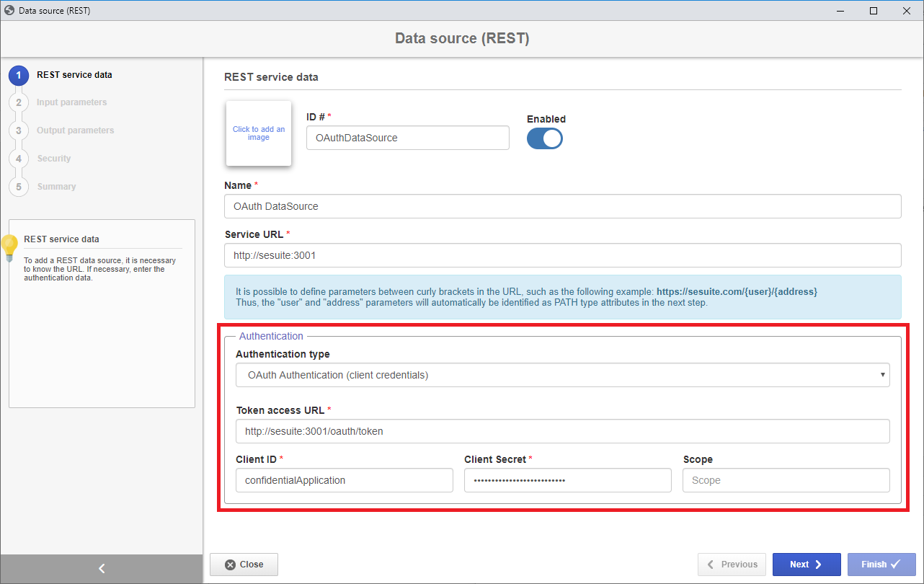
Task: Select the Input parameters wizard step label
Action: pos(72,102)
